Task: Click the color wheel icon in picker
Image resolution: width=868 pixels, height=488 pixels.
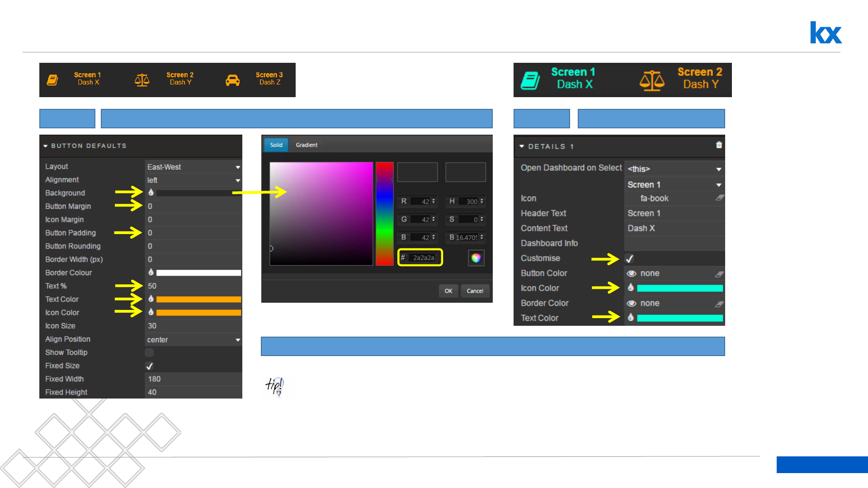Action: pyautogui.click(x=476, y=258)
